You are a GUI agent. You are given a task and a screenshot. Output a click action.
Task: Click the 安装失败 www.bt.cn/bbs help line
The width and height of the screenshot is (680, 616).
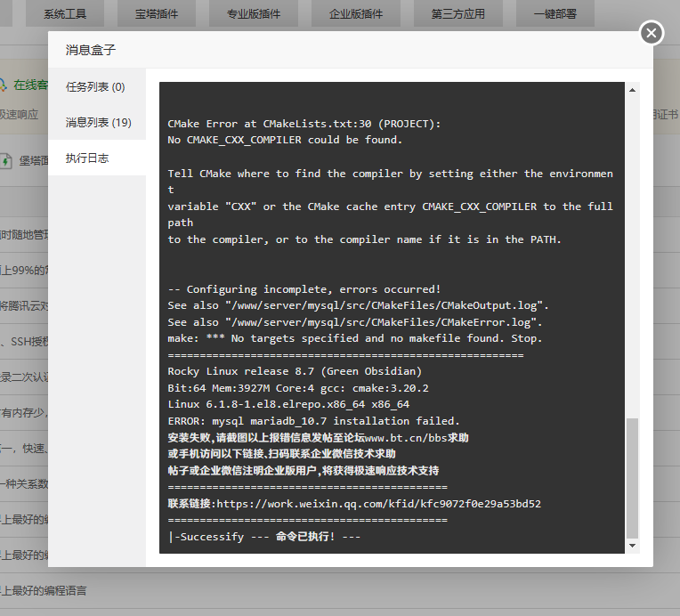coord(318,438)
